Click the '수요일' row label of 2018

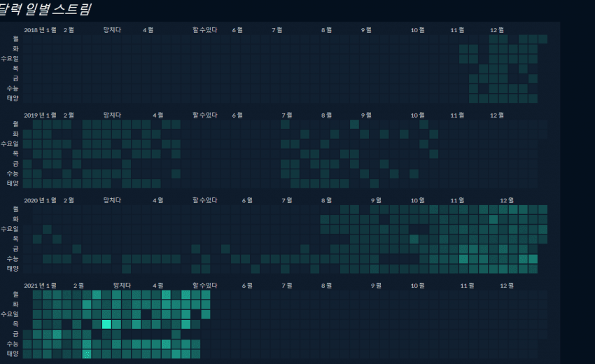[x=10, y=59]
